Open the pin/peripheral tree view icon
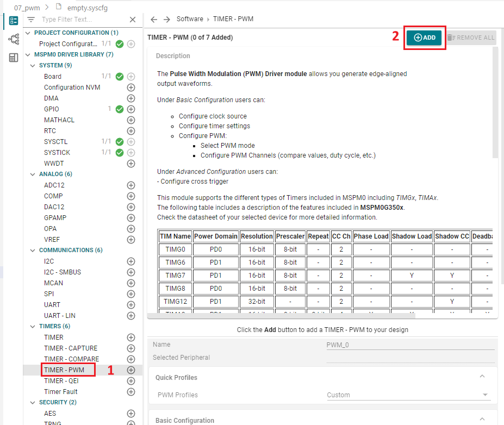 14,39
